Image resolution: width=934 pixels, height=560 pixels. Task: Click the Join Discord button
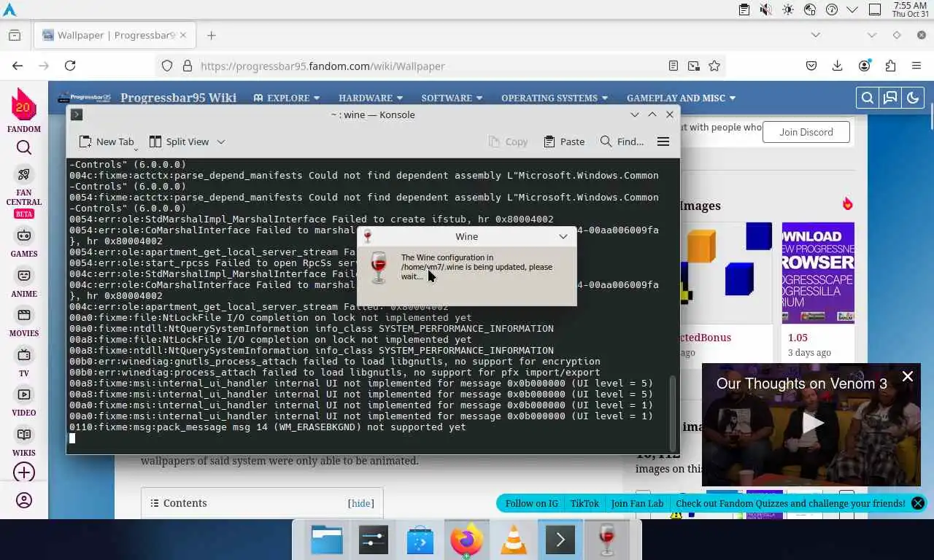(806, 132)
